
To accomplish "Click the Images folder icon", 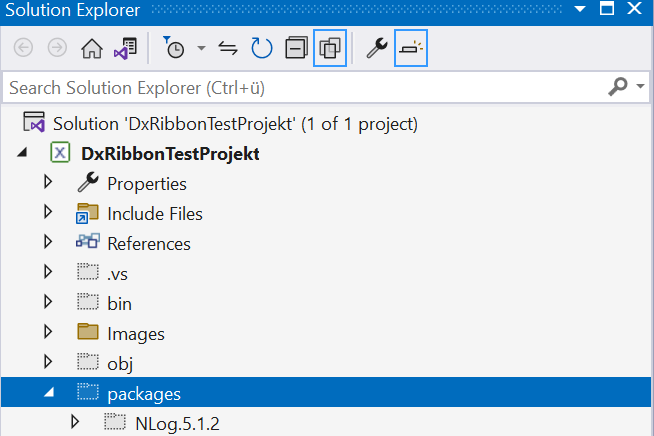I will [88, 332].
